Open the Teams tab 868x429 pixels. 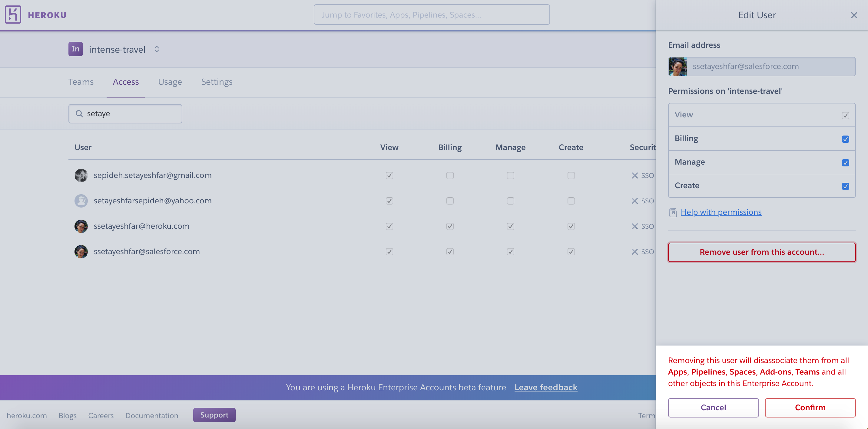pos(81,82)
